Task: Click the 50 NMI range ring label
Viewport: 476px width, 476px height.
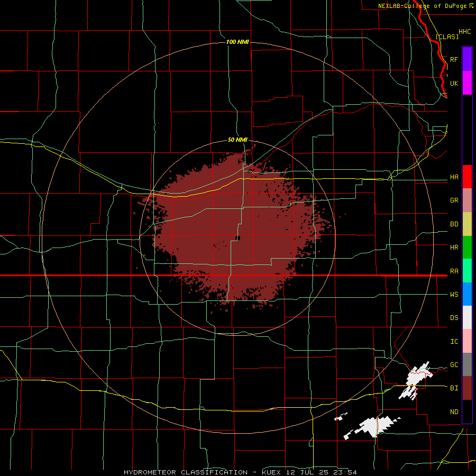Action: [237, 140]
